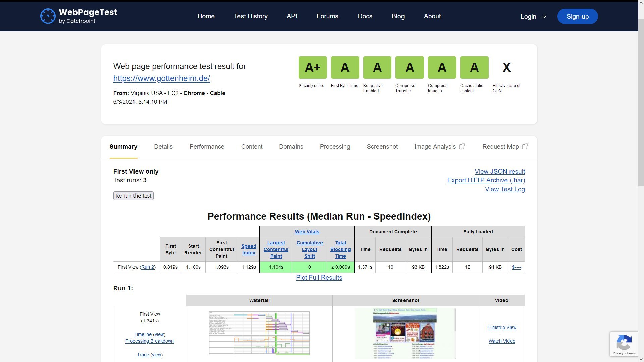Image resolution: width=644 pixels, height=362 pixels.
Task: Click the page's vertical scrollbar
Action: 641,101
